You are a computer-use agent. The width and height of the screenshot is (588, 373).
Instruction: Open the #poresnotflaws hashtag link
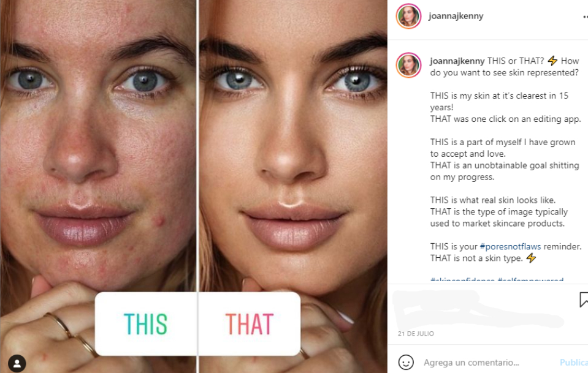(510, 246)
